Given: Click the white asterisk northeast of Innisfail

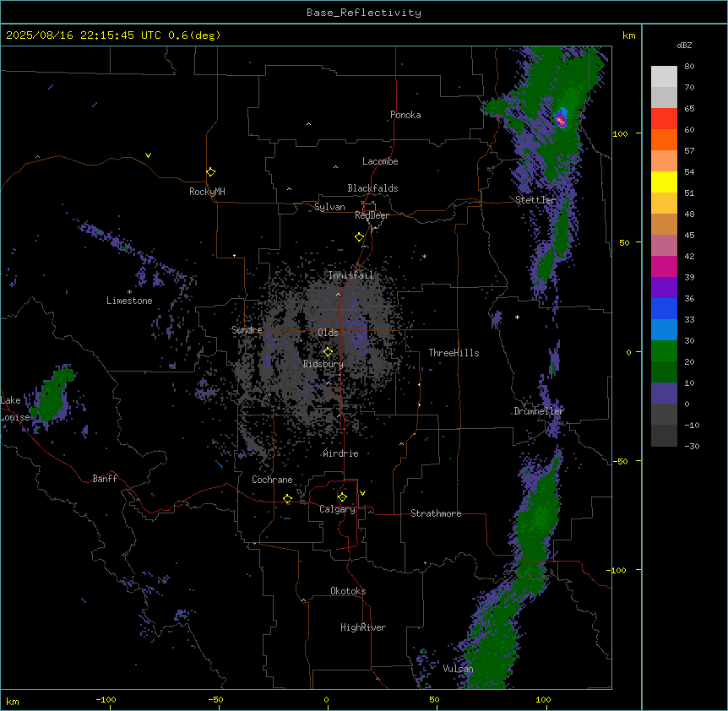Looking at the screenshot, I should click(x=424, y=256).
